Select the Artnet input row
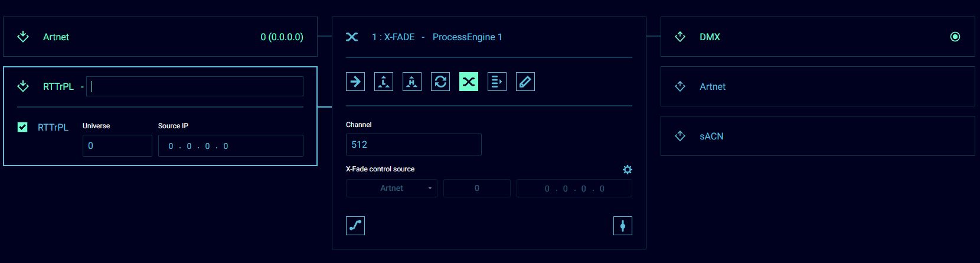This screenshot has width=980, height=263. click(160, 37)
